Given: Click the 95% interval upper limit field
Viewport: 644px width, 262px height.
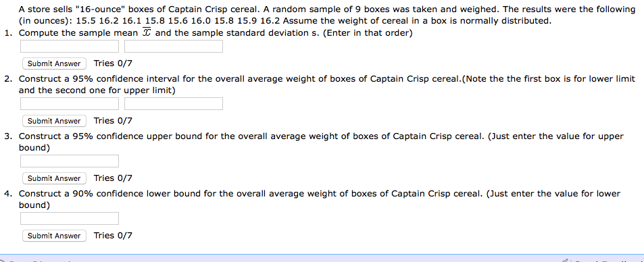Looking at the screenshot, I should tap(174, 103).
